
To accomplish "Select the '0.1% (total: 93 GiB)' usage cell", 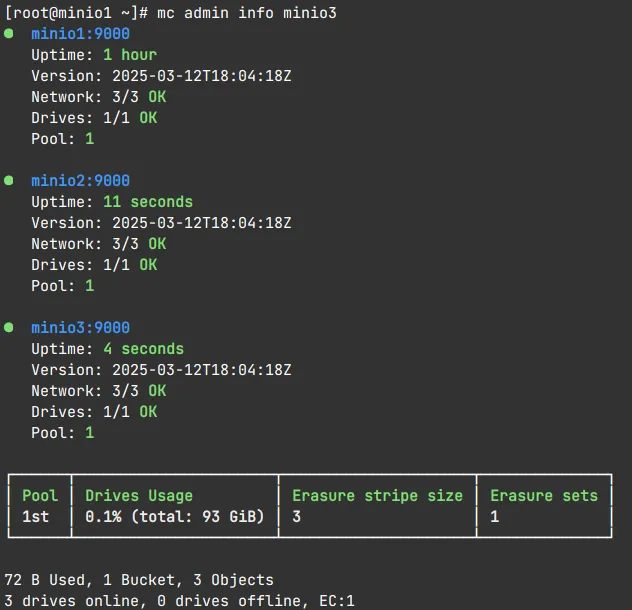I will (x=175, y=516).
